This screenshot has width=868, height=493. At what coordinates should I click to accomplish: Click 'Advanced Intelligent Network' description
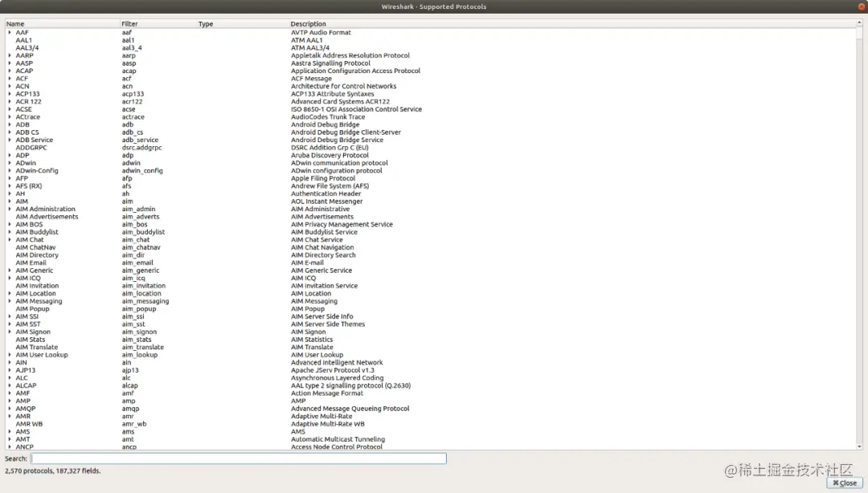click(x=337, y=363)
